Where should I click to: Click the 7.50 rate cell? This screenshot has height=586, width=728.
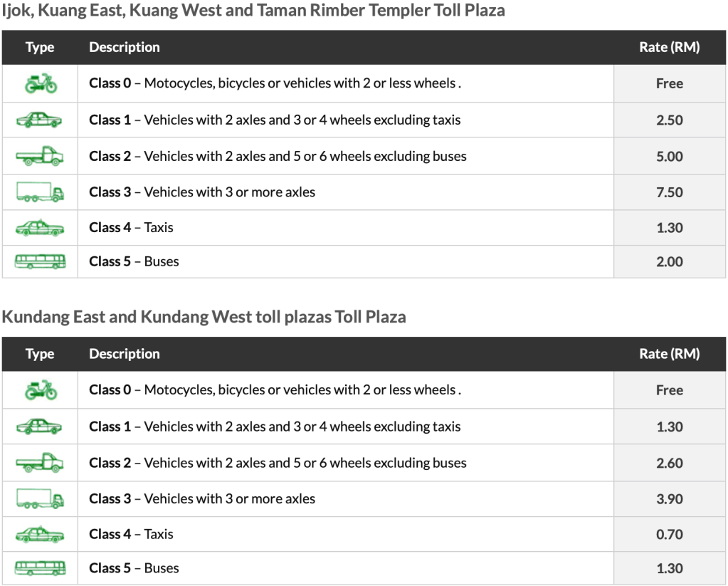click(x=669, y=192)
